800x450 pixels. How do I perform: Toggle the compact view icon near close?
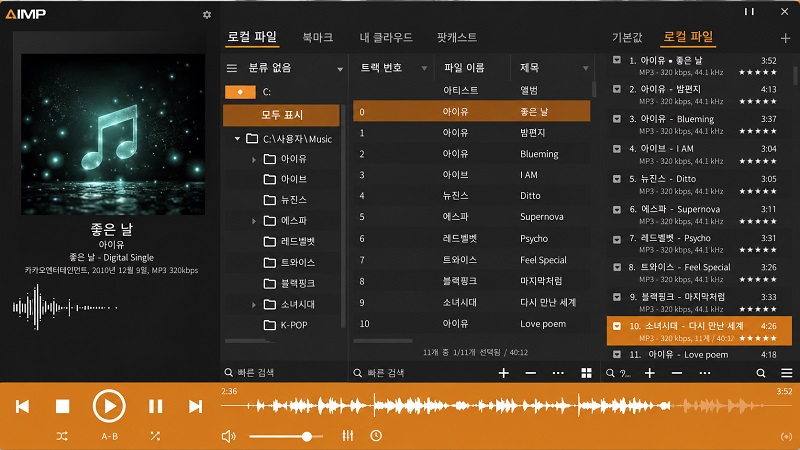pos(749,11)
